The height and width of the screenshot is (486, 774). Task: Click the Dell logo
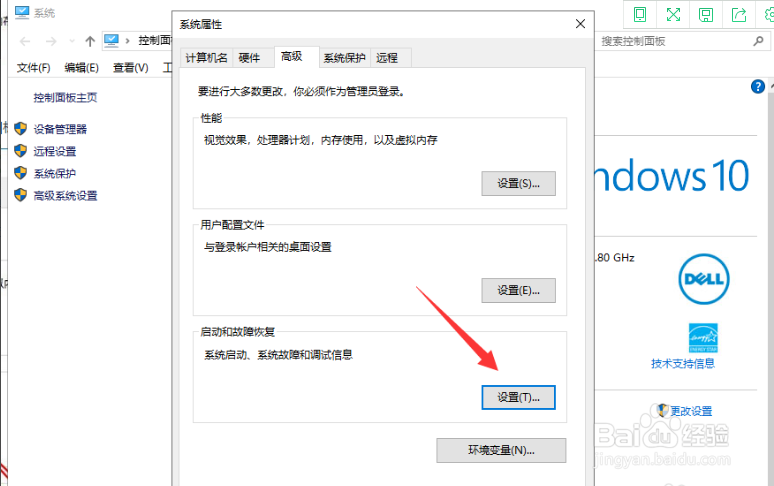tap(703, 279)
